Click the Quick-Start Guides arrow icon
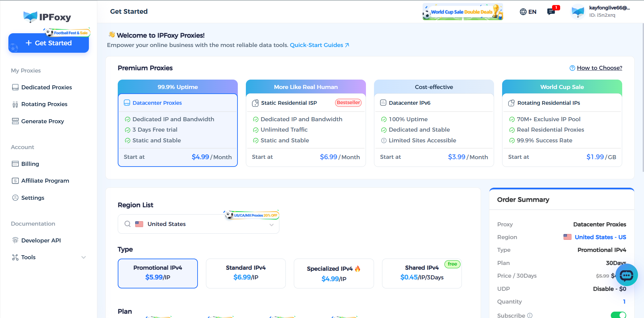This screenshot has width=644, height=318. coord(347,45)
